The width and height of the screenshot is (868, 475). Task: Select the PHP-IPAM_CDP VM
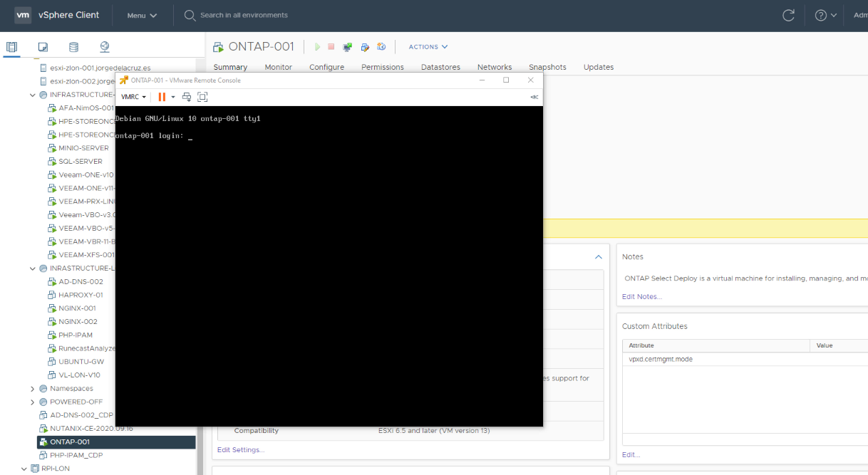pos(77,455)
